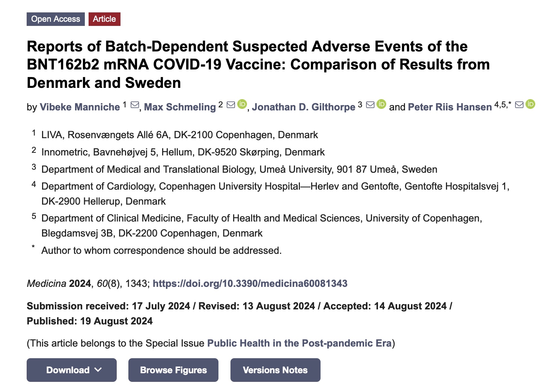The image size is (542, 392).
Task: Open Jonathan D. Gilthorpe's ORCID icon
Action: [x=381, y=104]
